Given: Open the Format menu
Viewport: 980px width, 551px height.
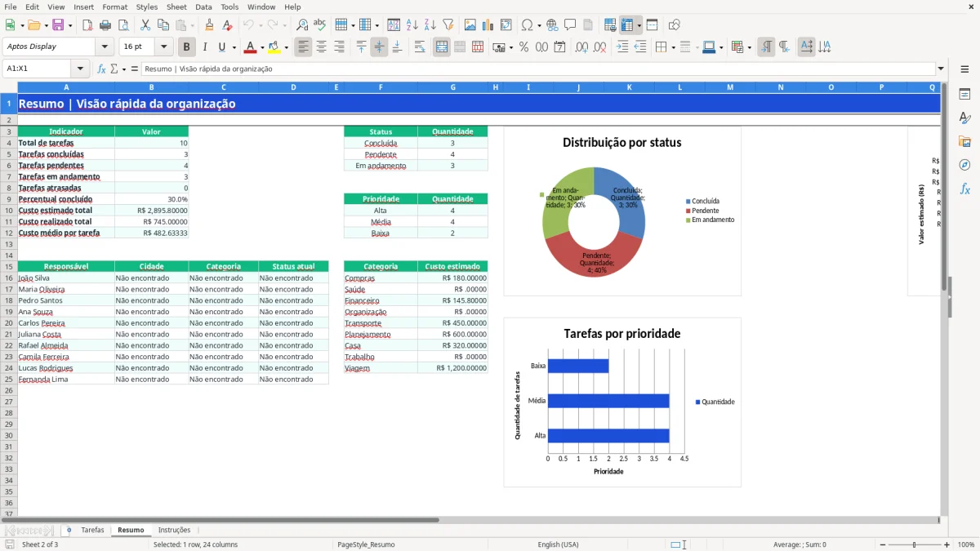Looking at the screenshot, I should [115, 7].
